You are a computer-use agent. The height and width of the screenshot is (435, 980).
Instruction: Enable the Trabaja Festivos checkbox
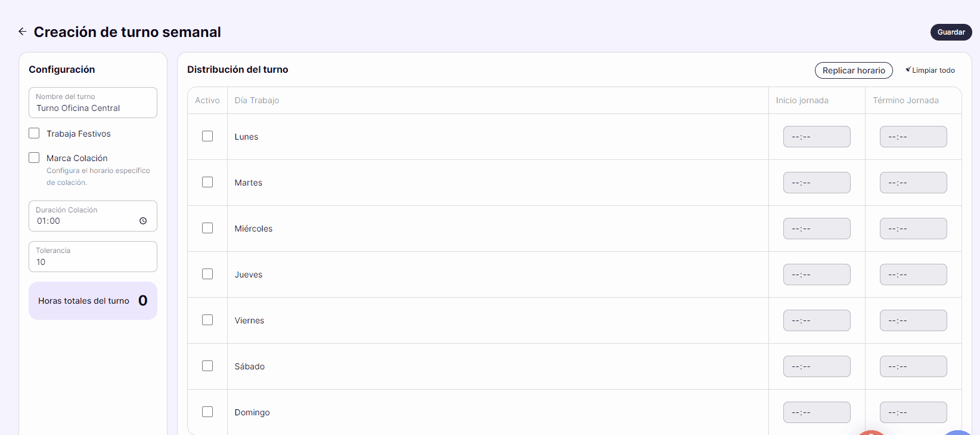34,133
